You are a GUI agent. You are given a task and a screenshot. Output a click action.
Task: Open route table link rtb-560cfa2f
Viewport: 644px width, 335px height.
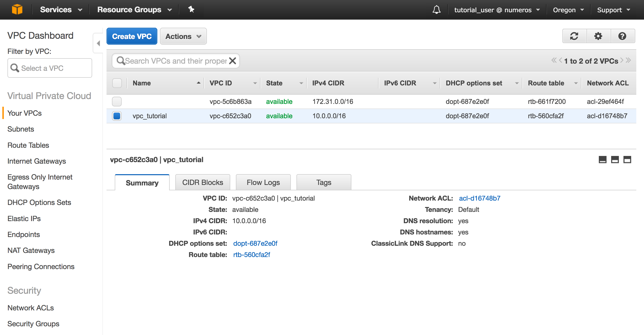[x=252, y=255]
